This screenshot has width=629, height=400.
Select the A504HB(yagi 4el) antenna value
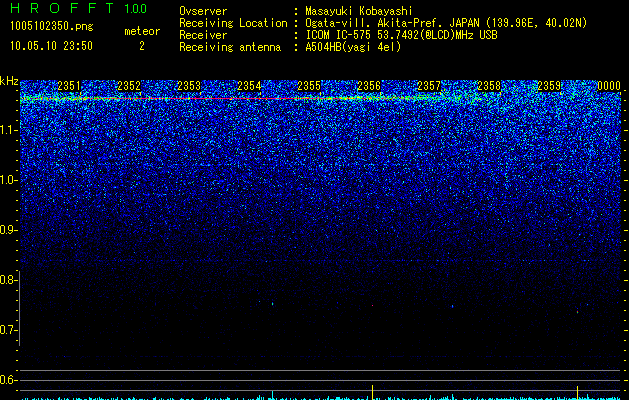[x=353, y=47]
